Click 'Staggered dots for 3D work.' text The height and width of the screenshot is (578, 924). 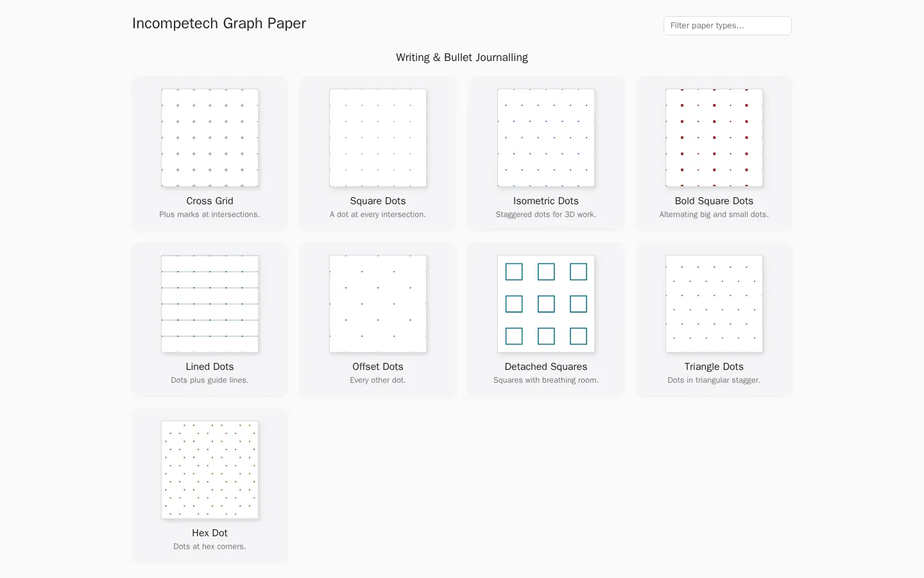point(546,215)
